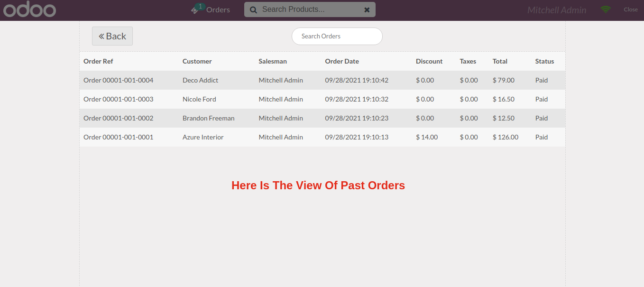Viewport: 644px width, 287px height.
Task: Clear product search with the X icon
Action: pos(367,9)
